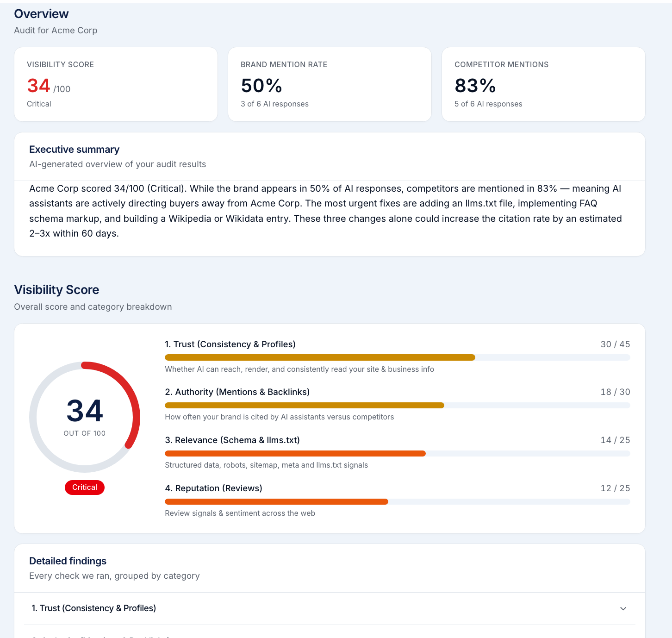Click '2. Authority (Mentions & Backlinks)' breakdown label

tap(237, 392)
